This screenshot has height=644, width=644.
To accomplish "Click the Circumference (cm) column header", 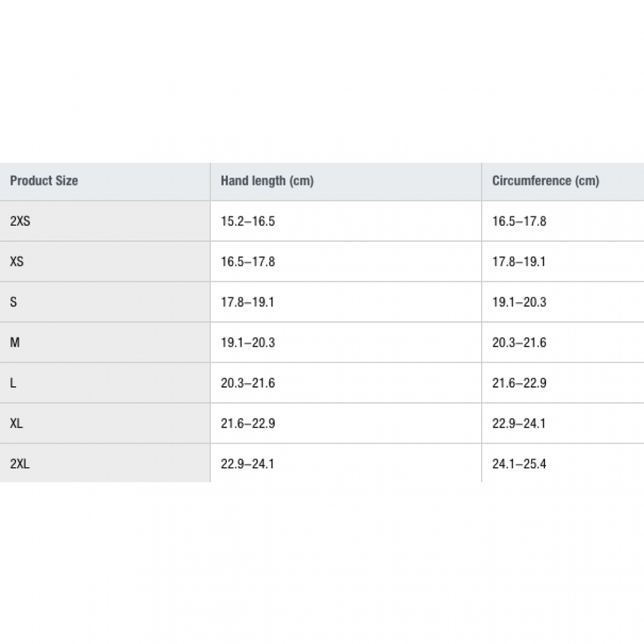I will (545, 181).
